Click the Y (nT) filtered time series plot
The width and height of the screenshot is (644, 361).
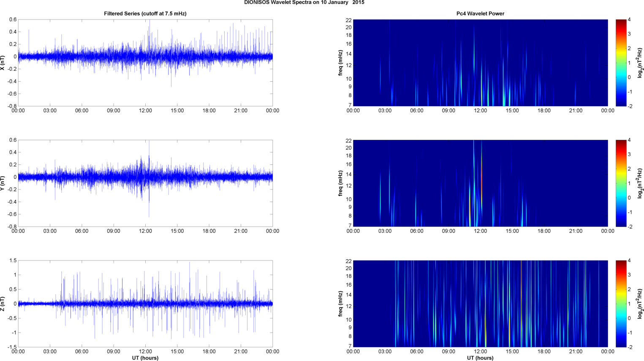pos(145,183)
